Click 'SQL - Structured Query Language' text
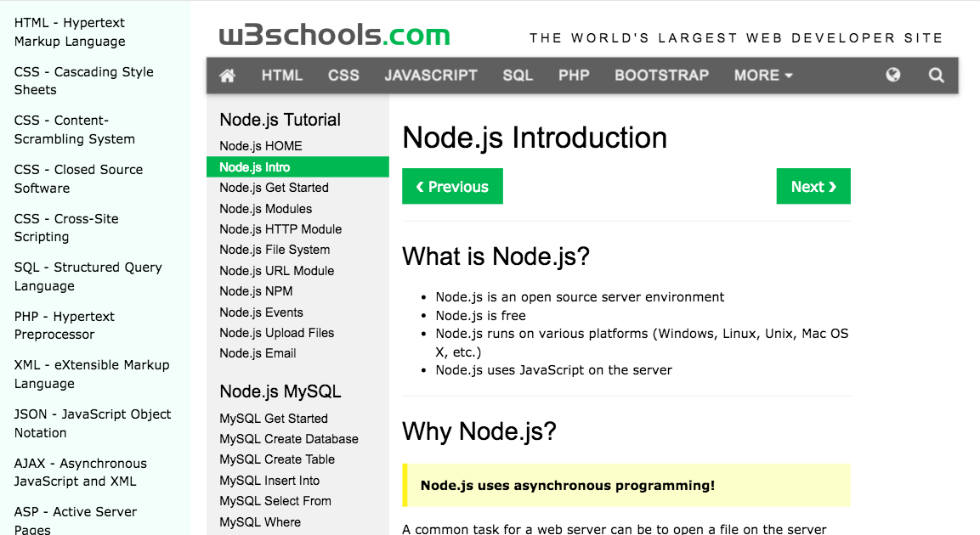Viewport: 980px width, 535px height. (88, 277)
